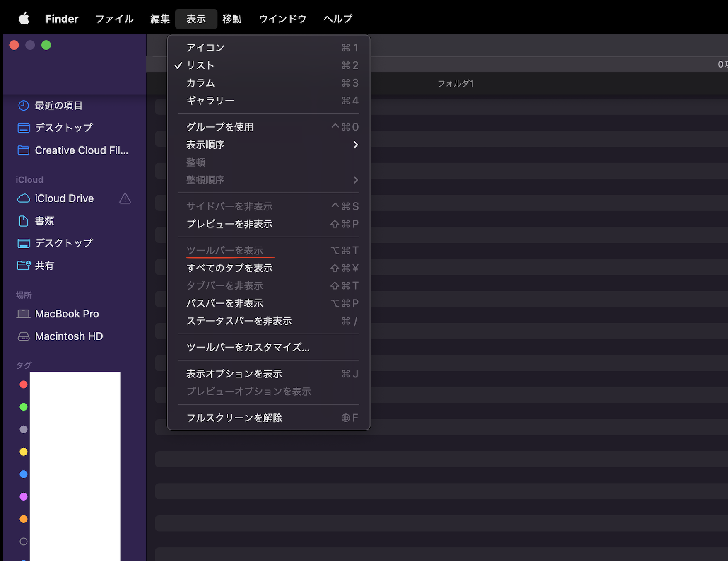The width and height of the screenshot is (728, 561).
Task: Open the Apple menu logo
Action: coord(24,19)
